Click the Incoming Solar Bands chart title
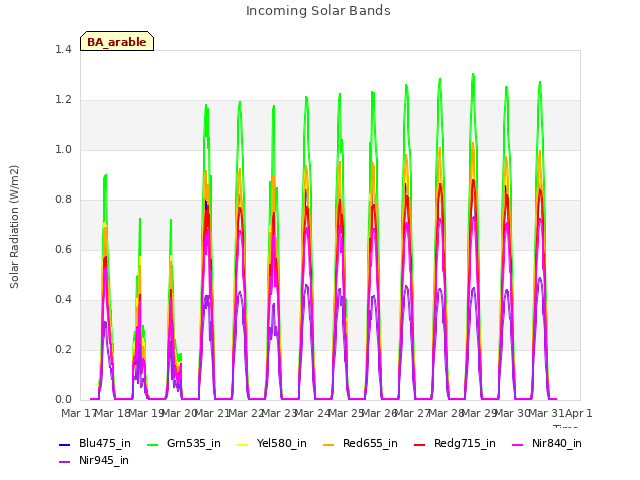The image size is (640, 480). [x=318, y=11]
